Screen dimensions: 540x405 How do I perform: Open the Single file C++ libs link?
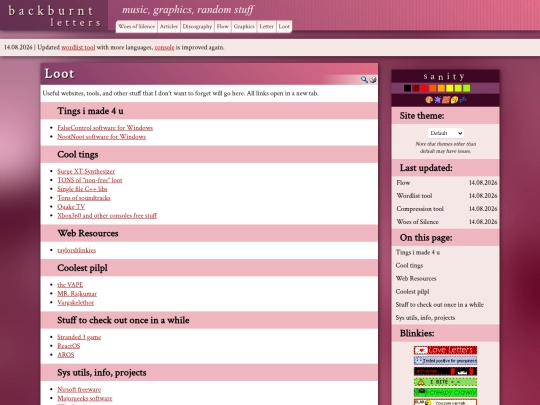pyautogui.click(x=82, y=189)
